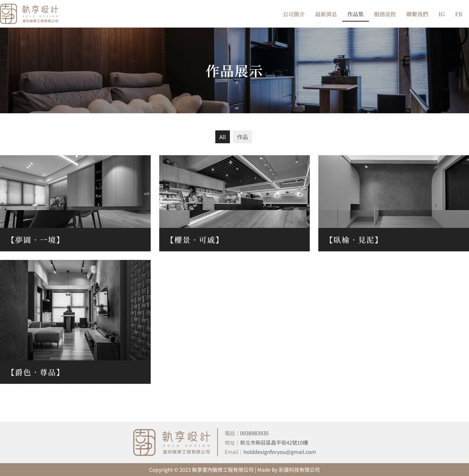469x476 pixels.
Task: Click the 新北市新莊區昌平街42號10樓 address
Action: point(274,443)
